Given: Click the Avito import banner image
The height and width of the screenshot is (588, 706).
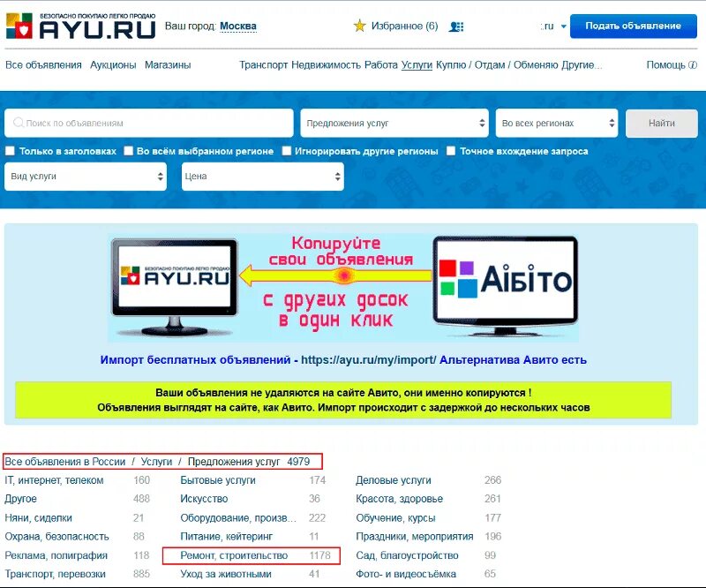Looking at the screenshot, I should tap(343, 288).
